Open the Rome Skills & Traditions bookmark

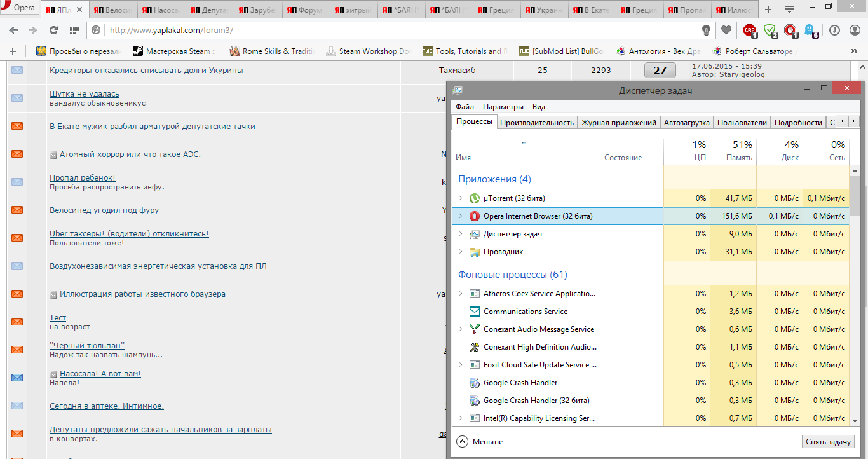[x=272, y=51]
